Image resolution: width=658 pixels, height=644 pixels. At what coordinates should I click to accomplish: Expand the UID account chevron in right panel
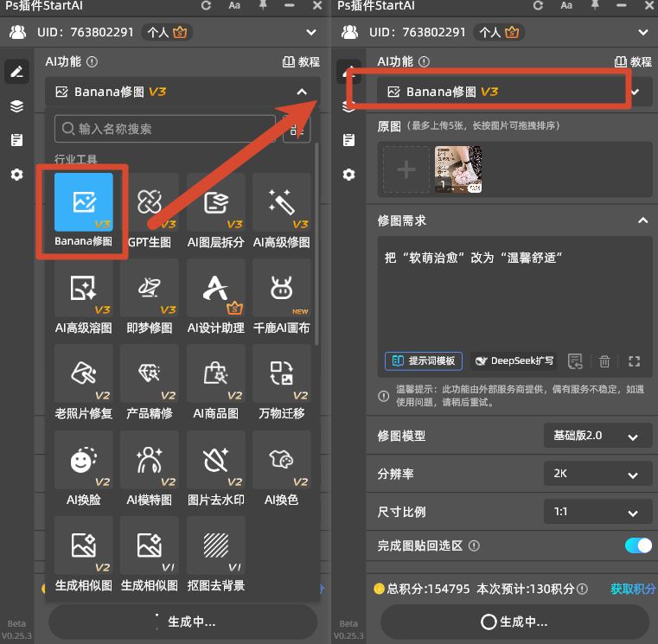(x=643, y=32)
